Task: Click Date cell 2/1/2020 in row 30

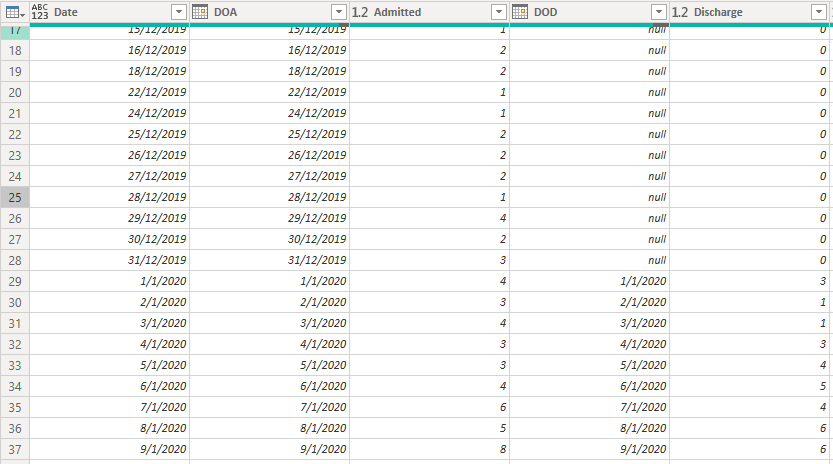Action: coord(109,302)
